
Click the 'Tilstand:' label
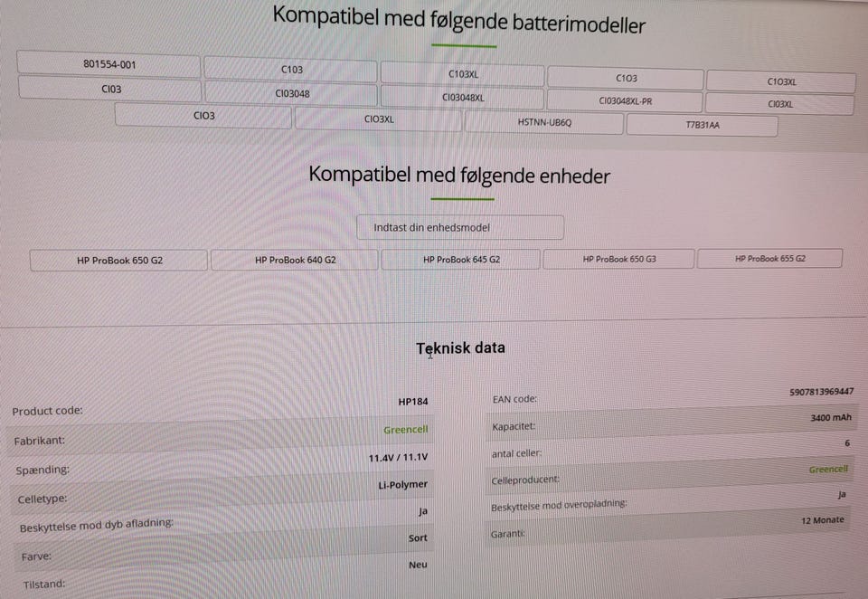pos(43,584)
